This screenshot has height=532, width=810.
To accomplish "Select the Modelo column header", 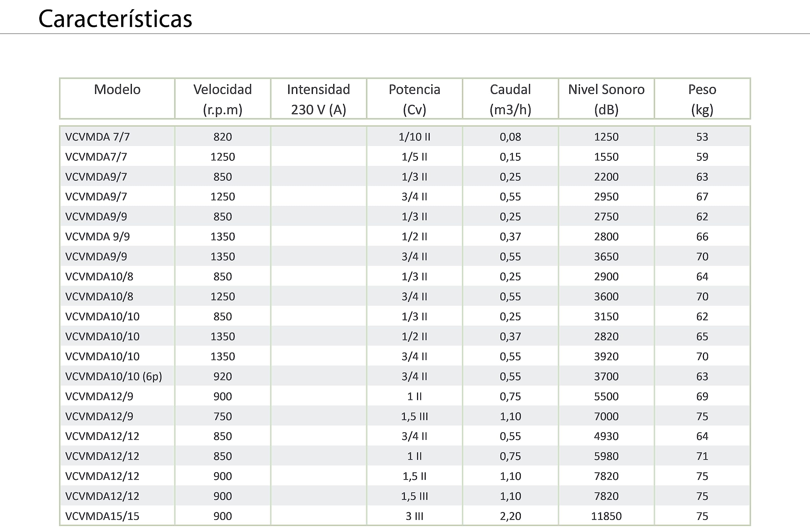I will point(117,90).
